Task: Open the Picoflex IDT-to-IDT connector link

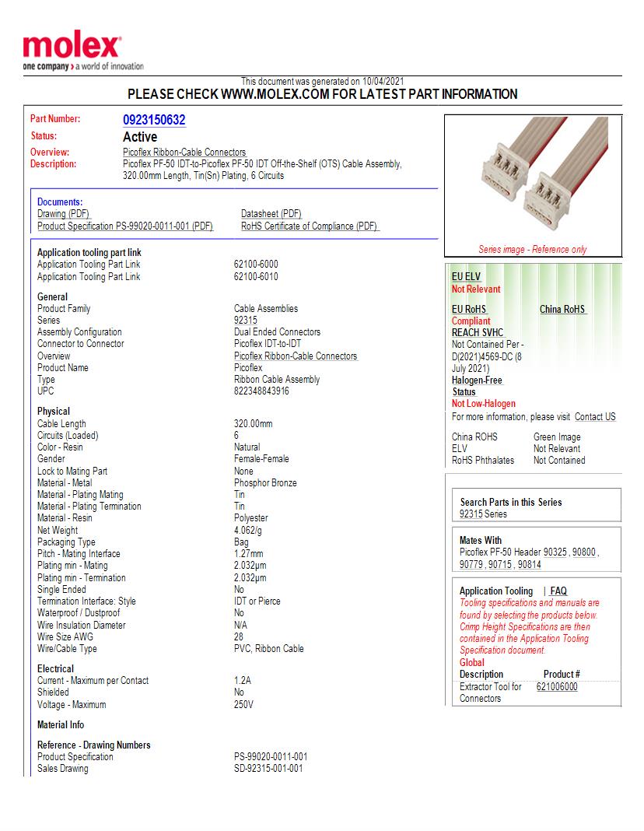Action: (266, 343)
